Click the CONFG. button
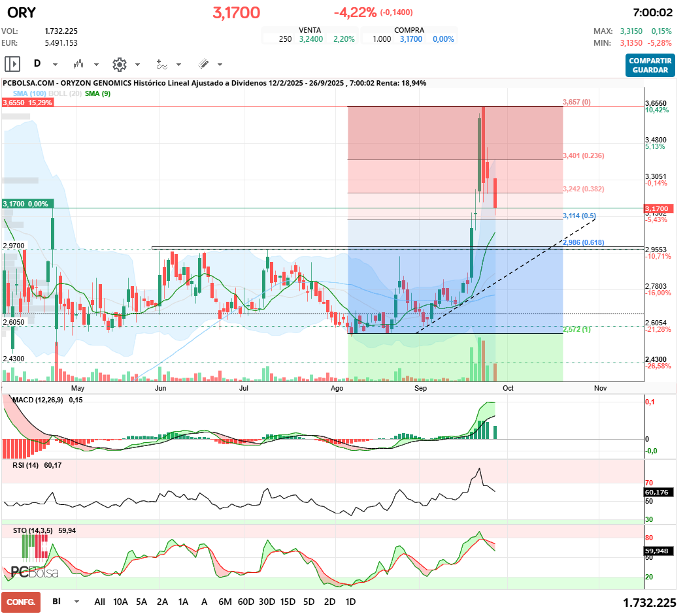The image size is (685, 616). [x=21, y=602]
